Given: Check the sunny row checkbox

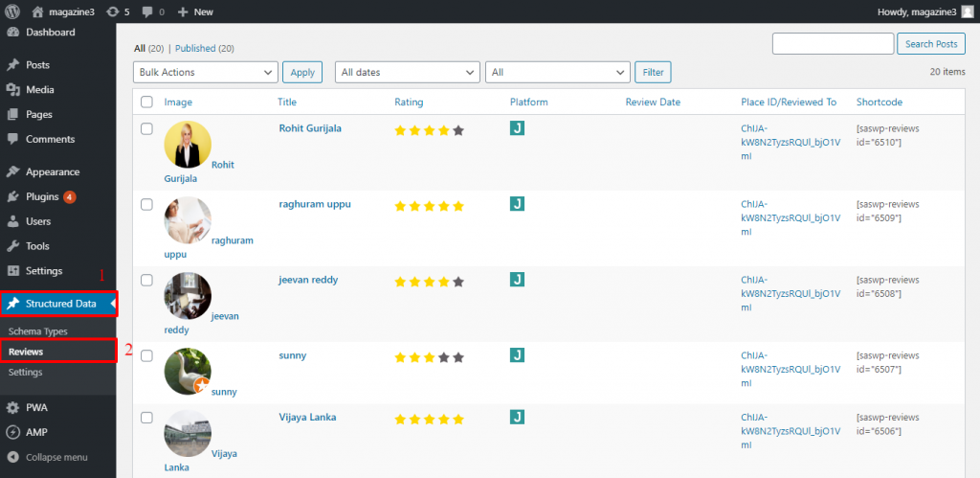Looking at the screenshot, I should tap(146, 356).
